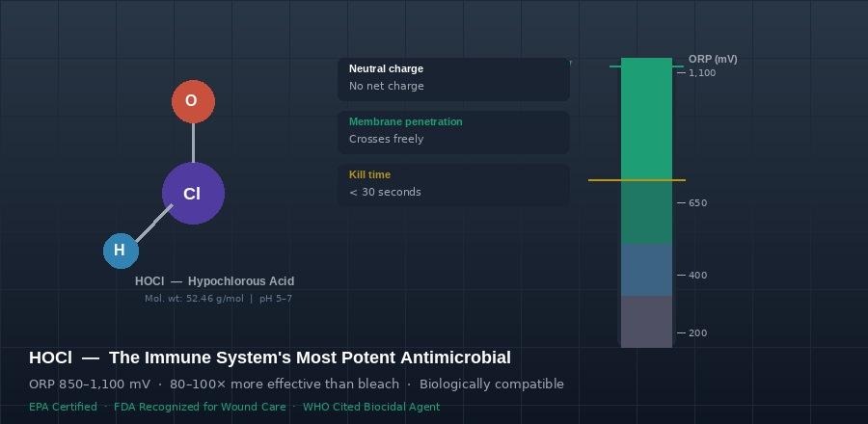Select the 650 tick mark label
This screenshot has width=868, height=424.
698,203
